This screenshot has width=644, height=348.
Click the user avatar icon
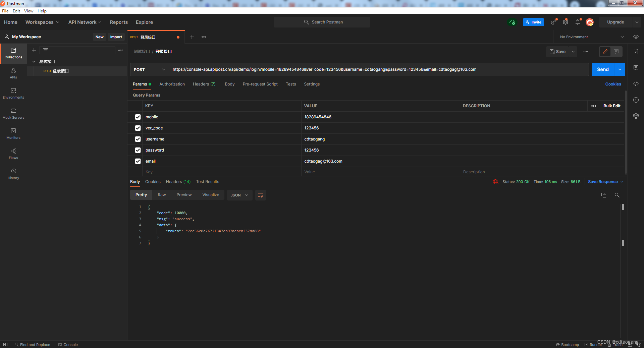(590, 22)
